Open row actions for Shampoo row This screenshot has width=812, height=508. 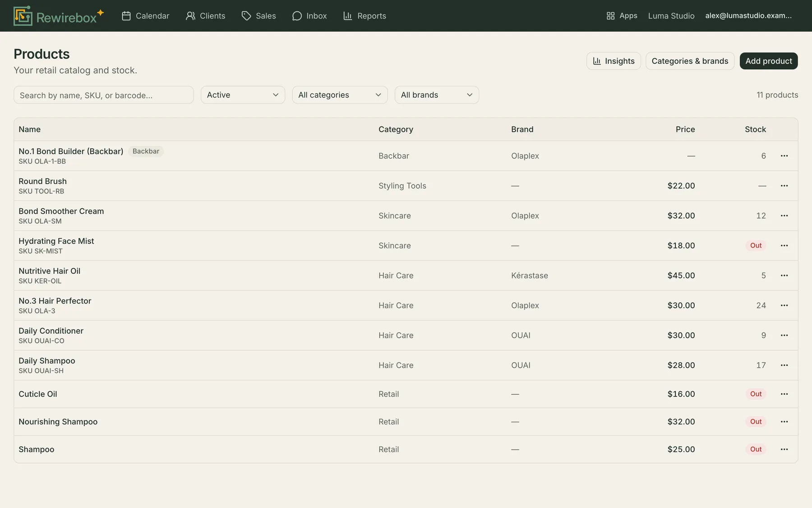tap(784, 449)
